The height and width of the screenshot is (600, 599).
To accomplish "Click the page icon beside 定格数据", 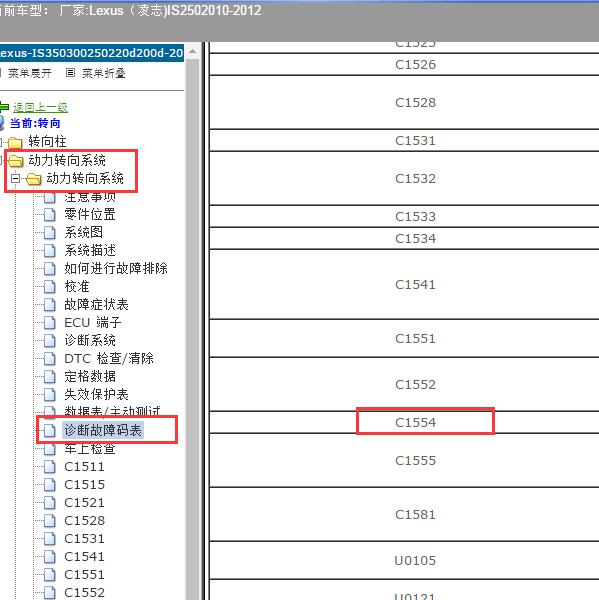I will pos(49,377).
